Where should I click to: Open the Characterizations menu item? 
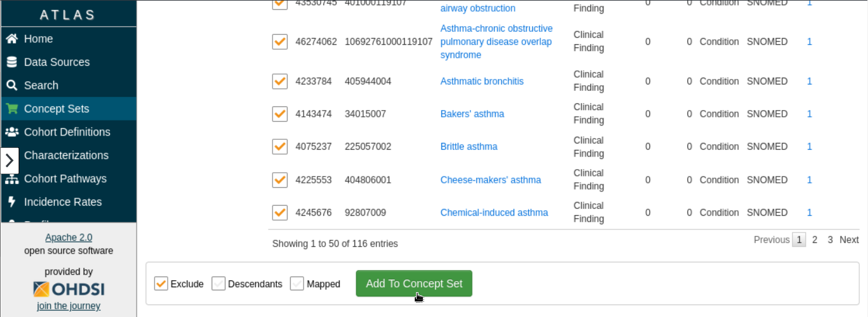click(66, 155)
